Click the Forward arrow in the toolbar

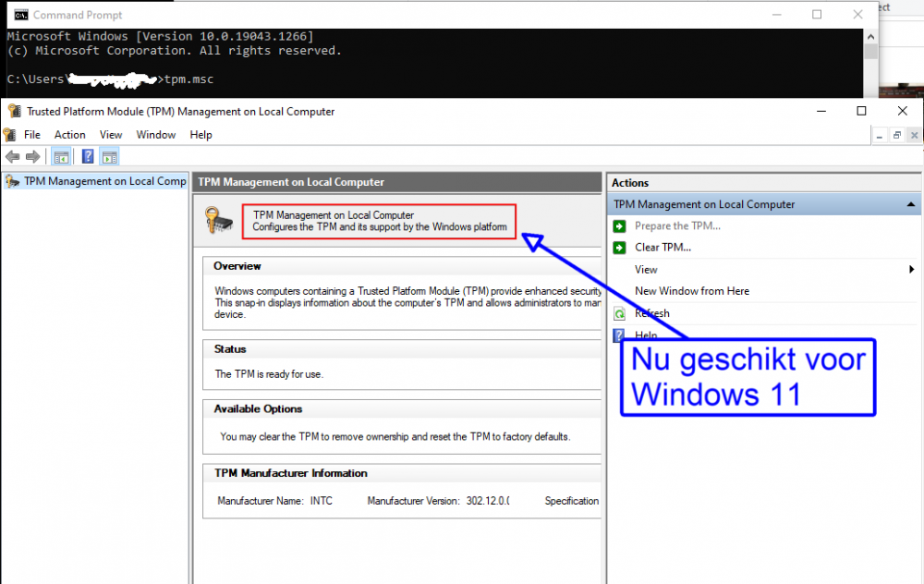[32, 157]
